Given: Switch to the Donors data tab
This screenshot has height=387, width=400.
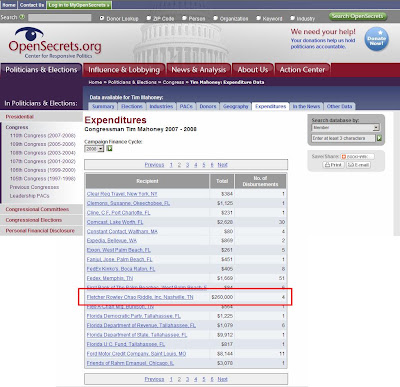Looking at the screenshot, I should point(208,106).
